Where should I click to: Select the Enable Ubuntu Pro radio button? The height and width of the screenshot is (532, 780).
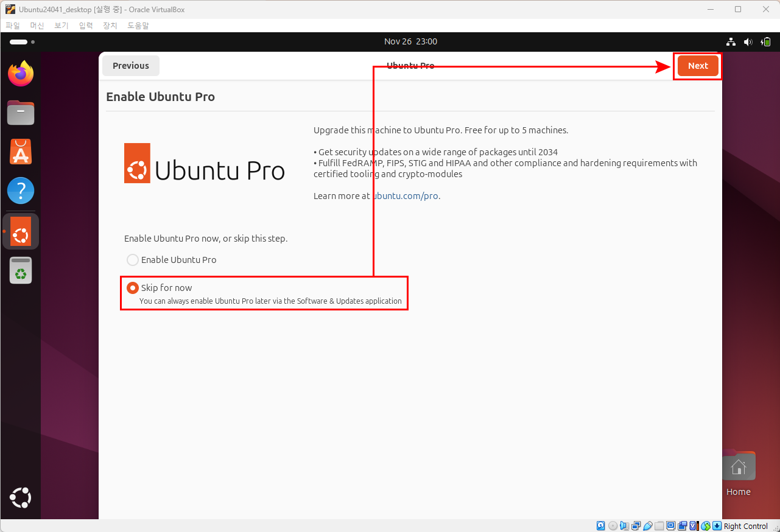tap(133, 260)
